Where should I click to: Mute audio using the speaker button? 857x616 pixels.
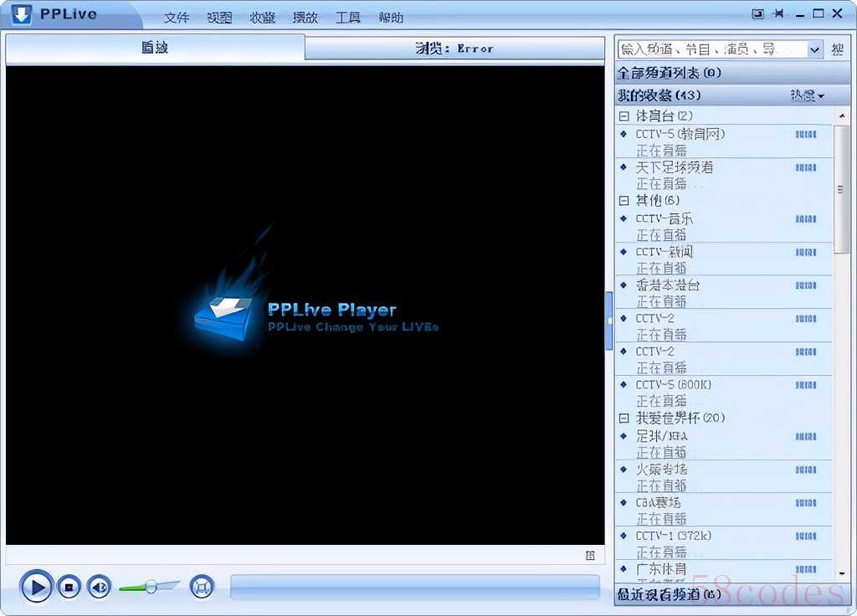99,587
